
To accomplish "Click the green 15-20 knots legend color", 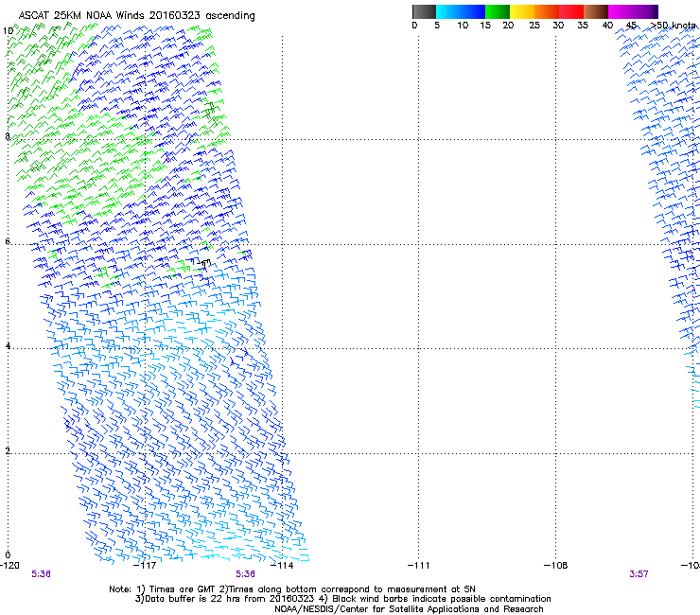I will click(498, 11).
